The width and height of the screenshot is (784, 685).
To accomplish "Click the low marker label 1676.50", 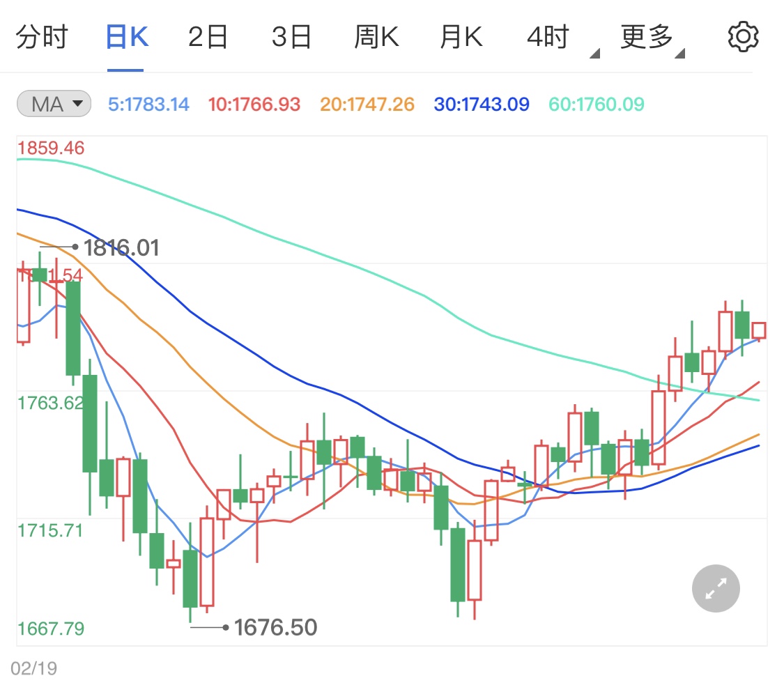I will (275, 627).
